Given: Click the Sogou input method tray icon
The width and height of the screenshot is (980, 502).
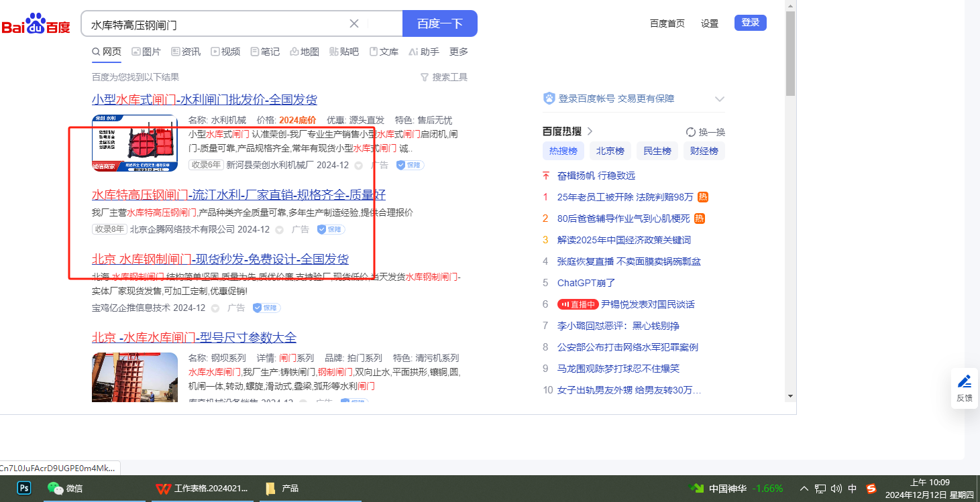Looking at the screenshot, I should point(871,489).
